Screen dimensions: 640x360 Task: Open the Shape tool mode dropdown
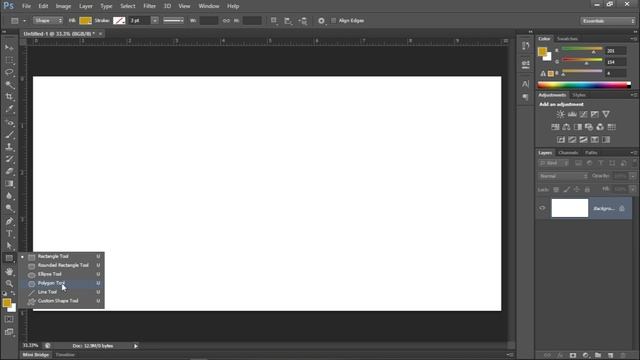[48, 20]
